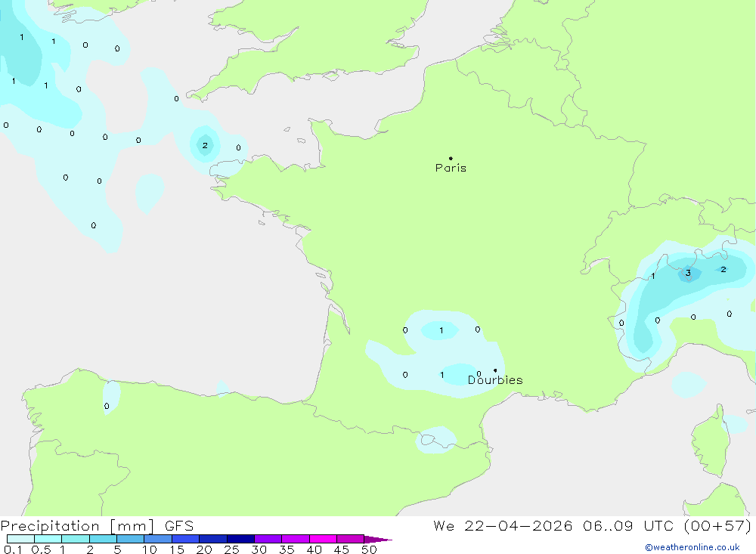756x554 pixels.
Task: Click the '20' legend scale label
Action: point(204,549)
